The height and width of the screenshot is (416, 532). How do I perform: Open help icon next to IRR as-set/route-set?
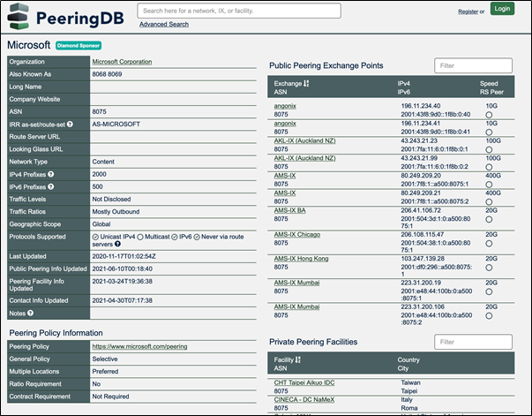pos(70,125)
